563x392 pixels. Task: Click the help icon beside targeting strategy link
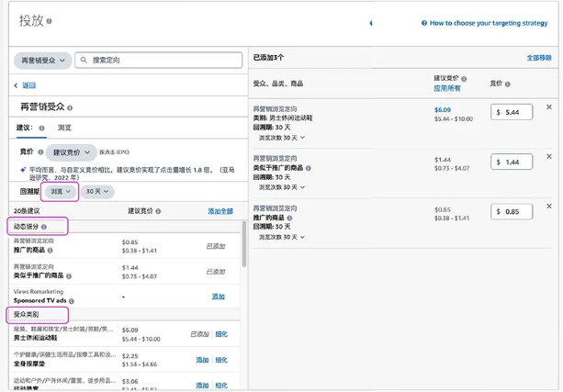(x=424, y=23)
